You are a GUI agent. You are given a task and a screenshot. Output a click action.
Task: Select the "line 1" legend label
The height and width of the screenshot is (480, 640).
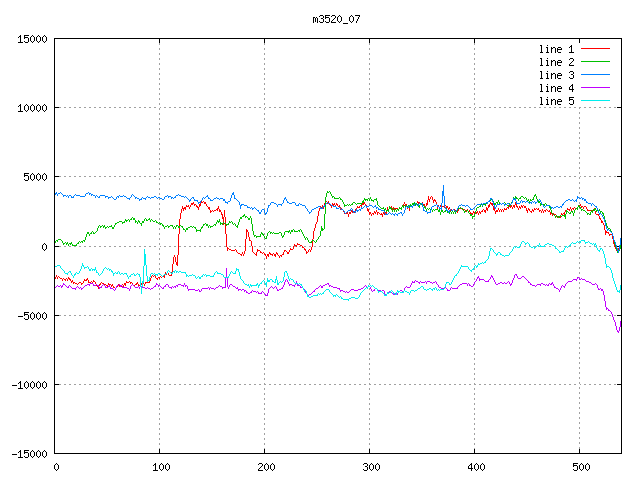tap(556, 49)
